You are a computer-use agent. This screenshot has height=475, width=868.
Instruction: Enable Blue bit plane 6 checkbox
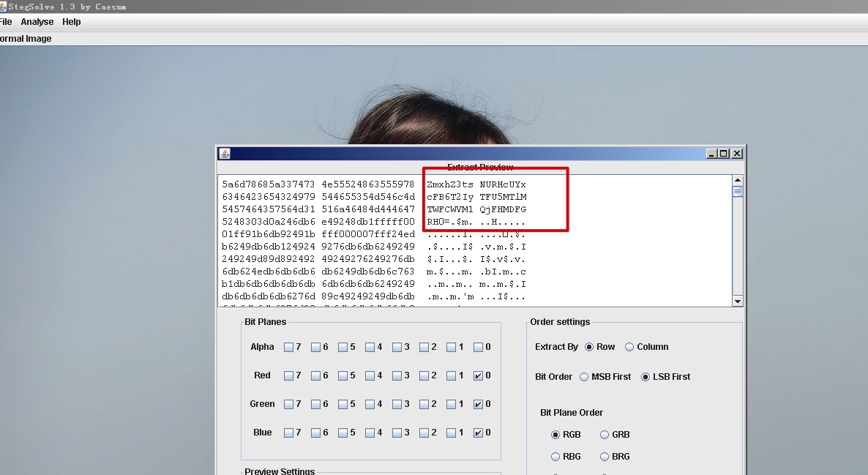pyautogui.click(x=315, y=433)
